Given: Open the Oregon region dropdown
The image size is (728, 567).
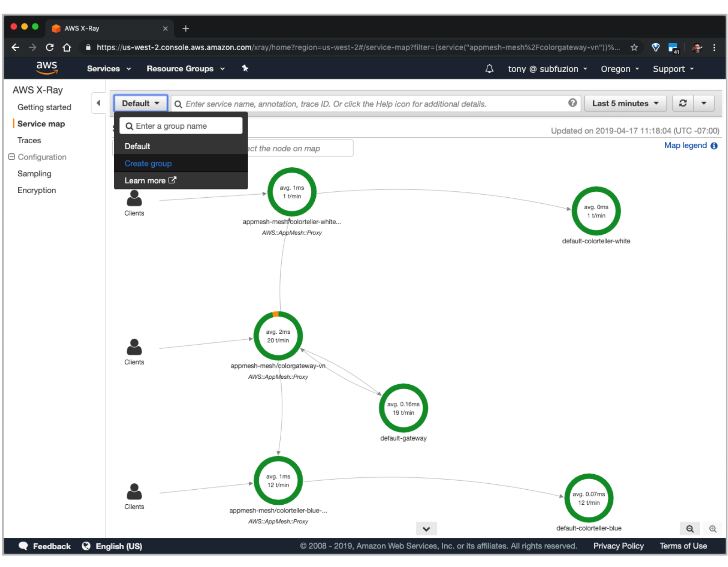Looking at the screenshot, I should pyautogui.click(x=620, y=69).
